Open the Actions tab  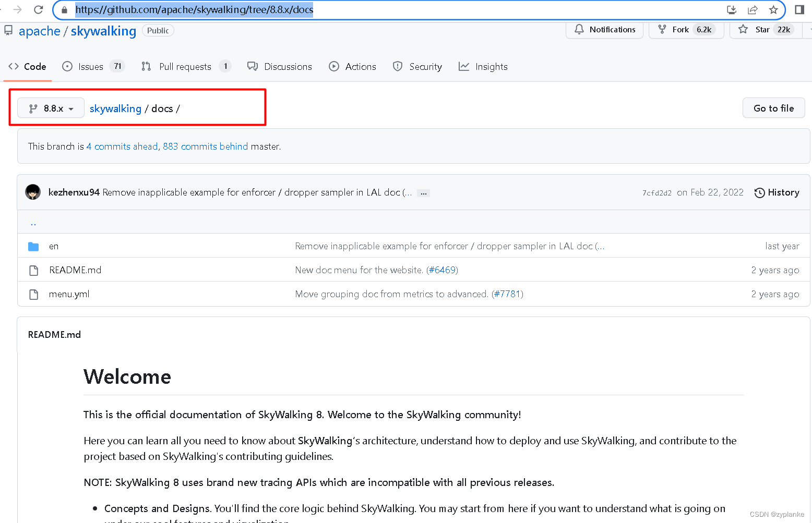(360, 66)
